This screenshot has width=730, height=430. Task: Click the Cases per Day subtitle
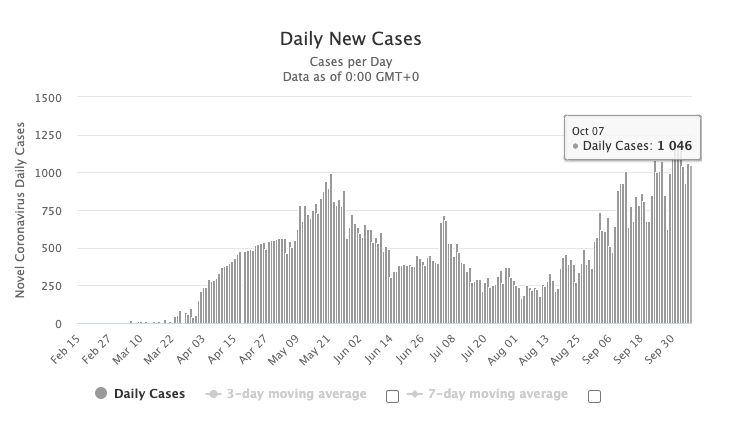pos(351,61)
